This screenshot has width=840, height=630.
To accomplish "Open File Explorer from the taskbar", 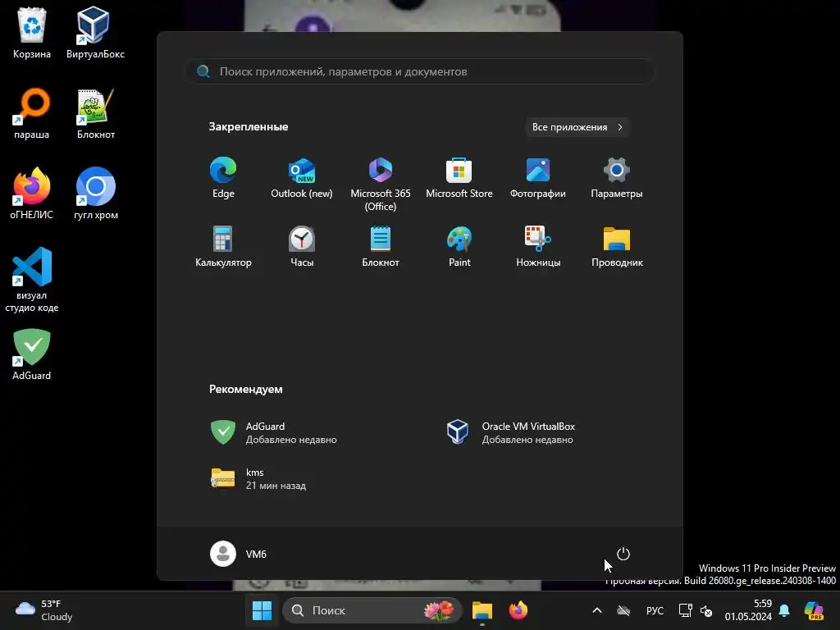I will click(482, 610).
